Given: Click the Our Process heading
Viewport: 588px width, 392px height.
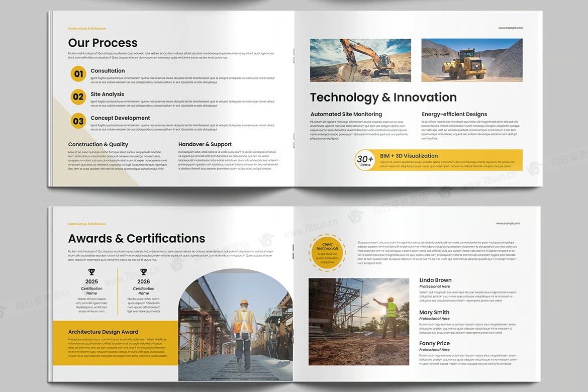Looking at the screenshot, I should click(103, 43).
